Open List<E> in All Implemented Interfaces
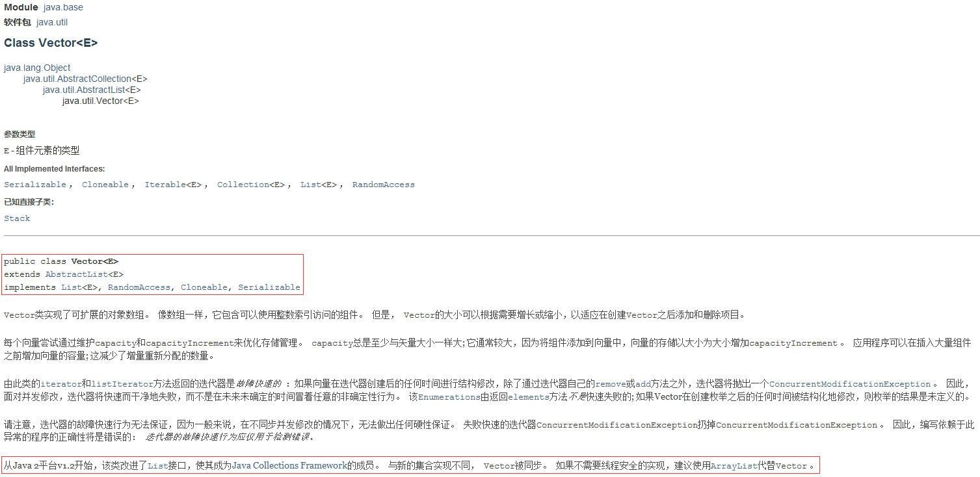Viewport: 980px width, 477px height. (x=319, y=185)
